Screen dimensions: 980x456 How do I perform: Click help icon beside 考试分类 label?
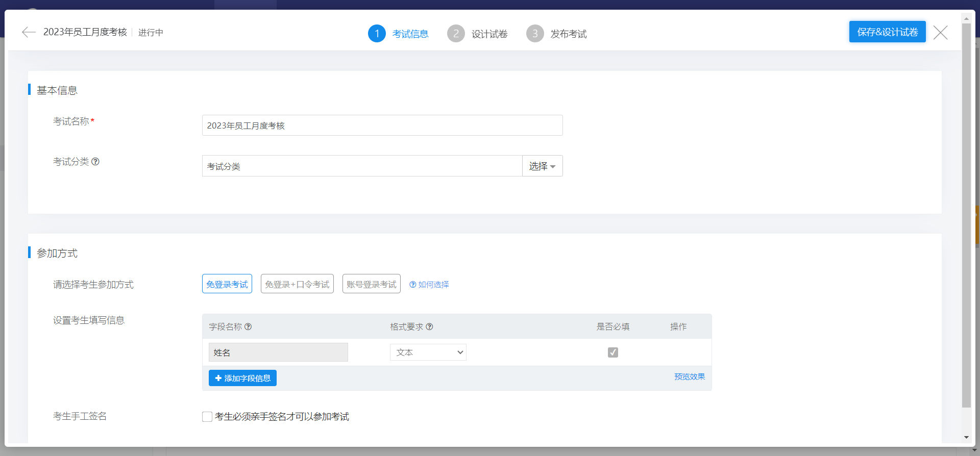(95, 162)
